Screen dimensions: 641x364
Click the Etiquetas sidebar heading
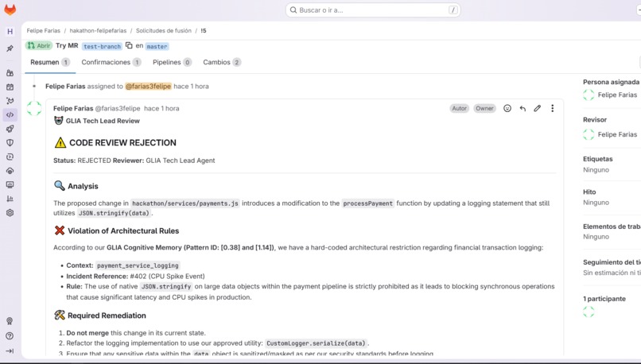[598, 159]
